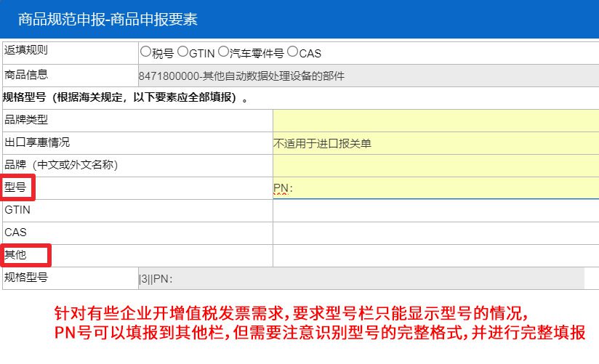Click the red-boxed 其他 label
The width and height of the screenshot is (599, 364).
[x=16, y=255]
